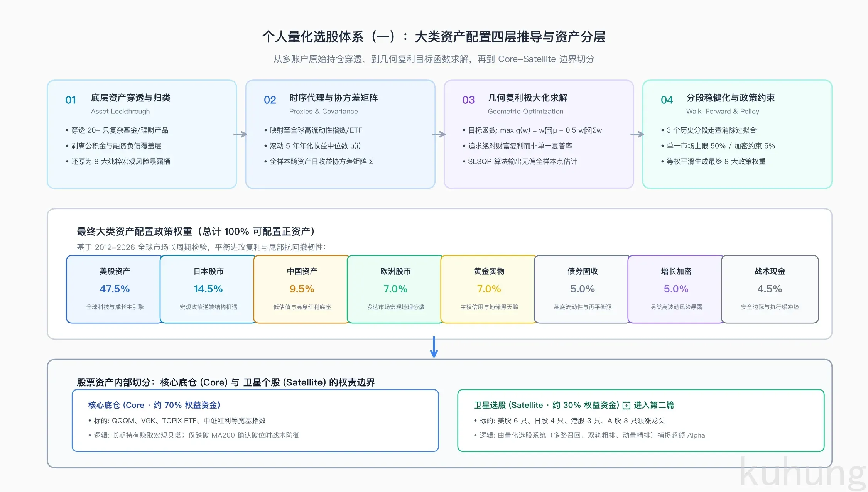The height and width of the screenshot is (492, 868).
Task: Click the bullet 单一市场上限 50% / 加密约束 5%
Action: [x=718, y=145]
